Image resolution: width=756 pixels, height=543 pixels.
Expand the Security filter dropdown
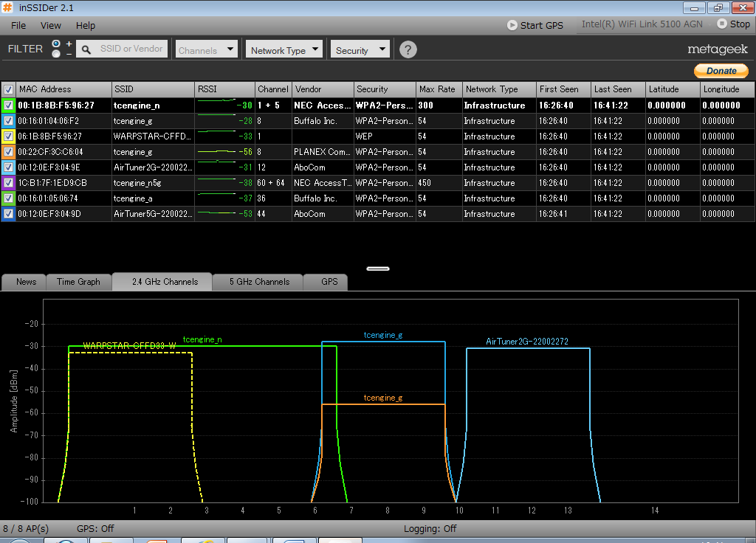click(x=360, y=50)
